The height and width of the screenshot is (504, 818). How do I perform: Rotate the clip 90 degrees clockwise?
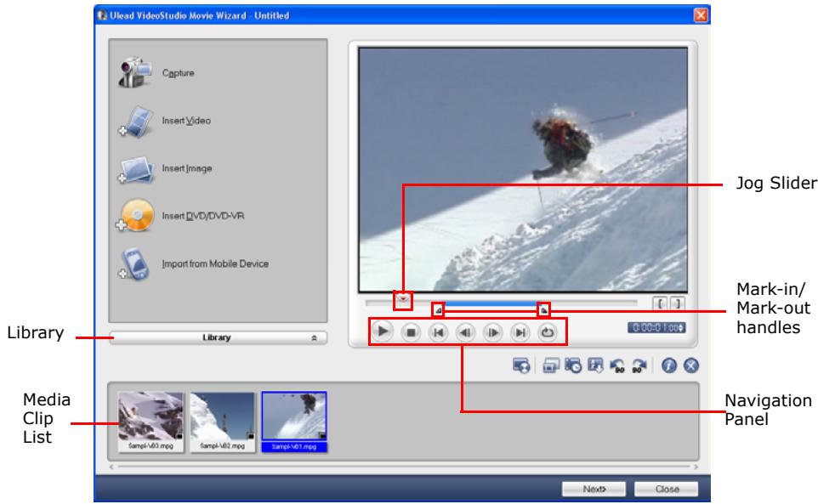point(639,365)
